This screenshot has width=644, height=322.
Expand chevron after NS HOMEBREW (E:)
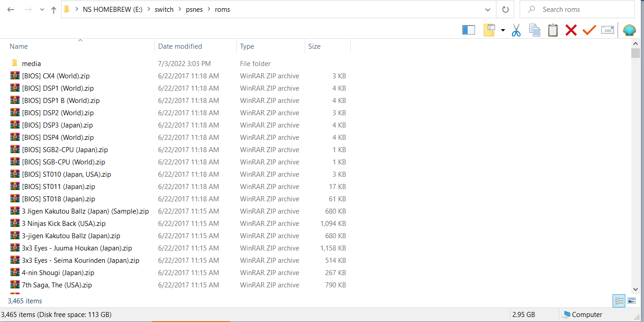coord(148,10)
